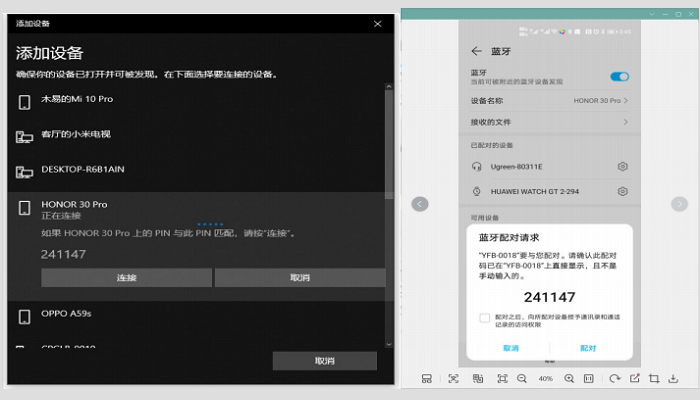Click the download save icon
Screen dimensions: 700x400
point(673,379)
